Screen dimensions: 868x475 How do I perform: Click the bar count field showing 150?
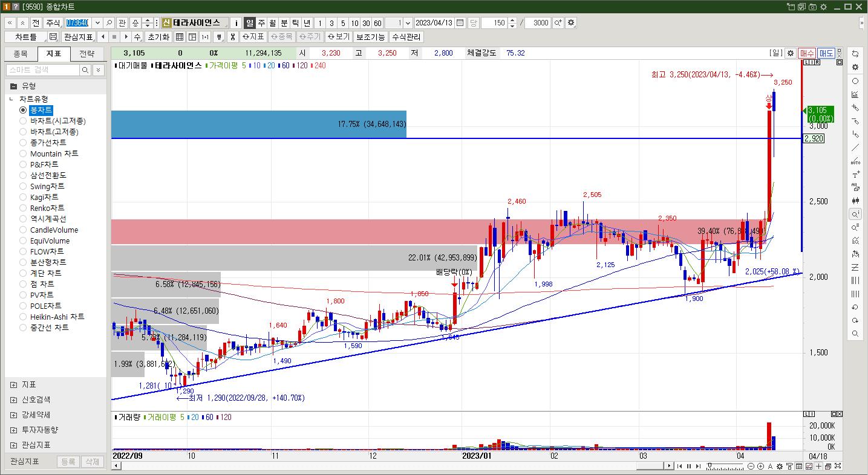click(x=495, y=22)
